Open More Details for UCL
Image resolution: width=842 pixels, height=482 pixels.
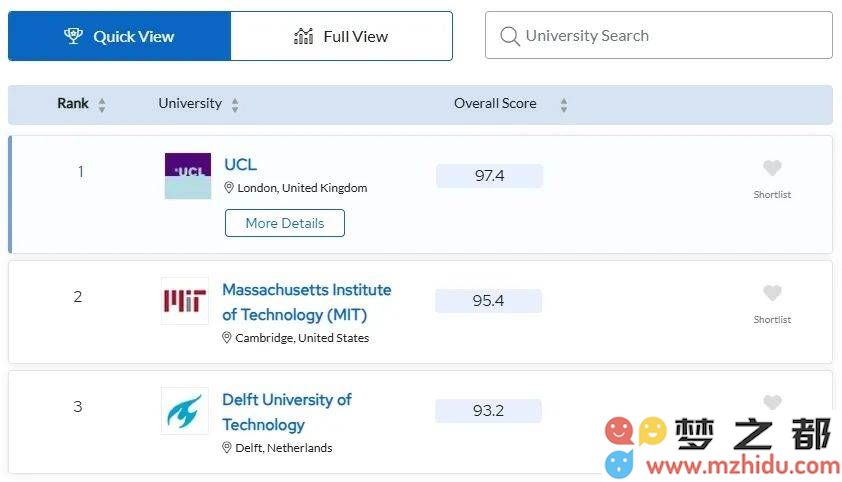(285, 223)
